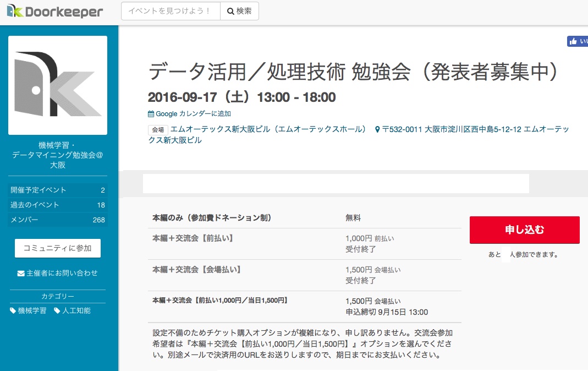View the メンバー list
The image size is (588, 371).
58,220
